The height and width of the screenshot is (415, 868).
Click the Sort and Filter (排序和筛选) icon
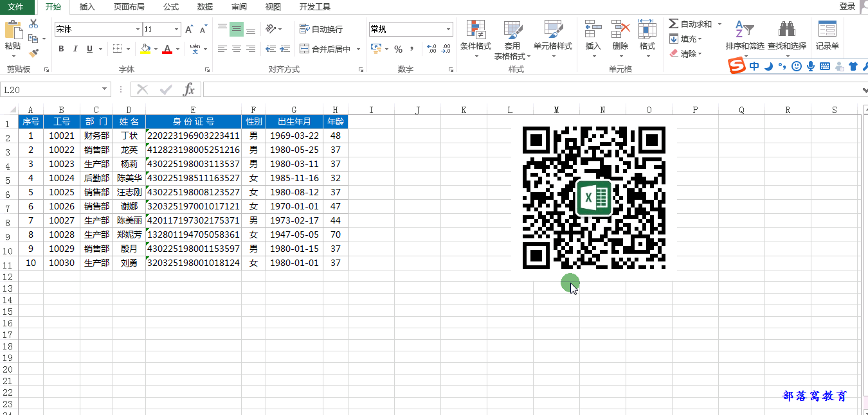744,30
